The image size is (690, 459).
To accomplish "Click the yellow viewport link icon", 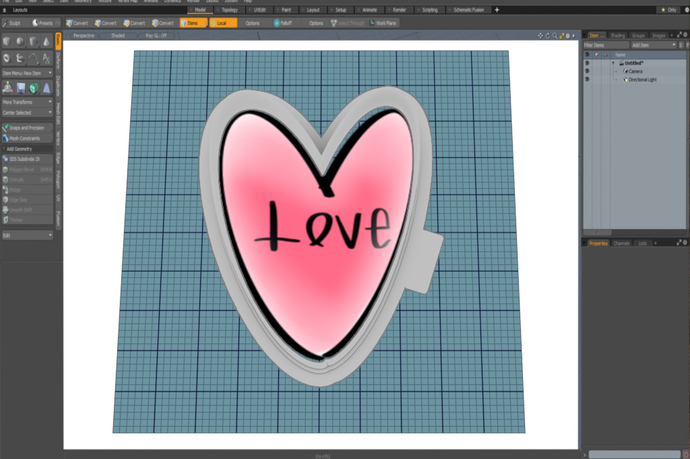I will tap(562, 36).
